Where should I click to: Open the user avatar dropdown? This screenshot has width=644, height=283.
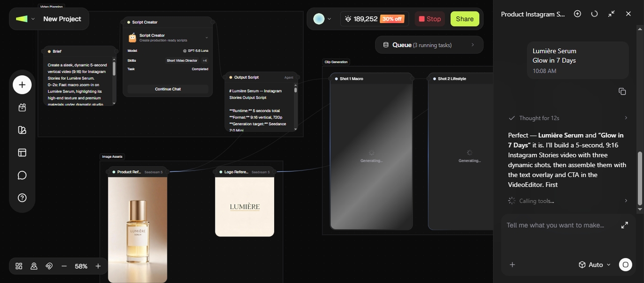(x=323, y=19)
